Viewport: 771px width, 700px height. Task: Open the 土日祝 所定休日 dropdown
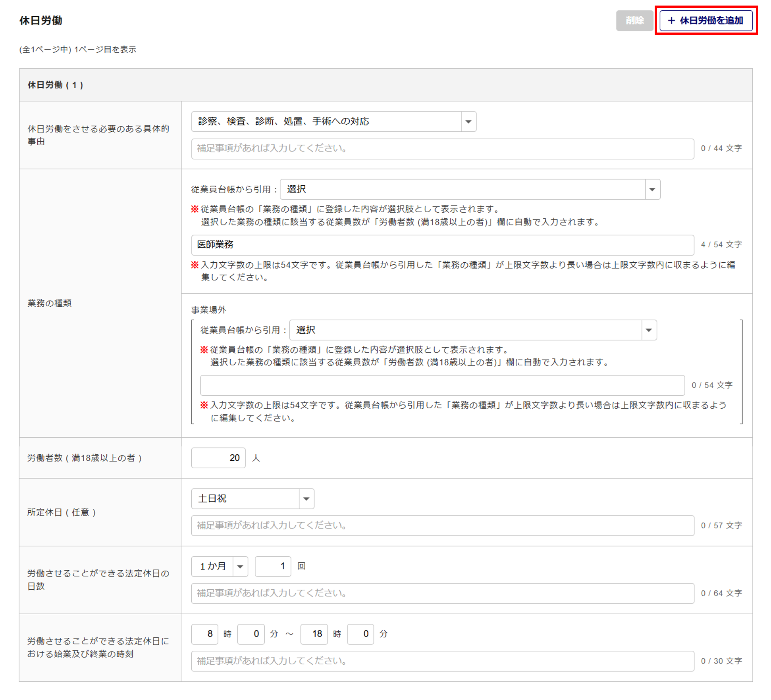253,499
